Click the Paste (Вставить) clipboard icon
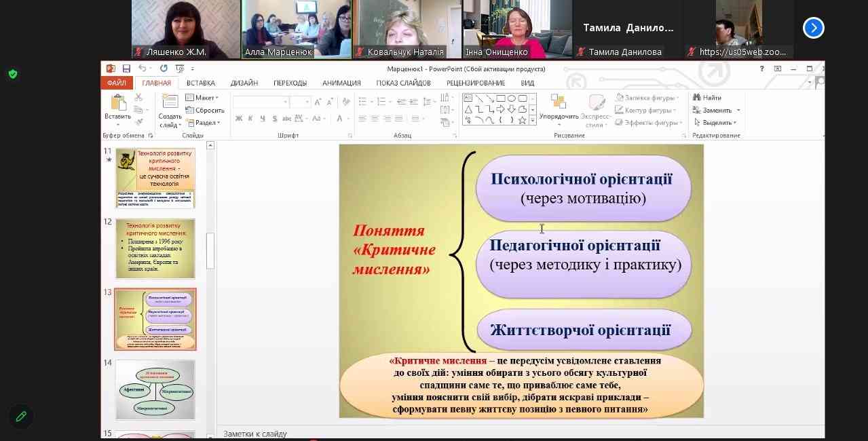 coord(117,103)
